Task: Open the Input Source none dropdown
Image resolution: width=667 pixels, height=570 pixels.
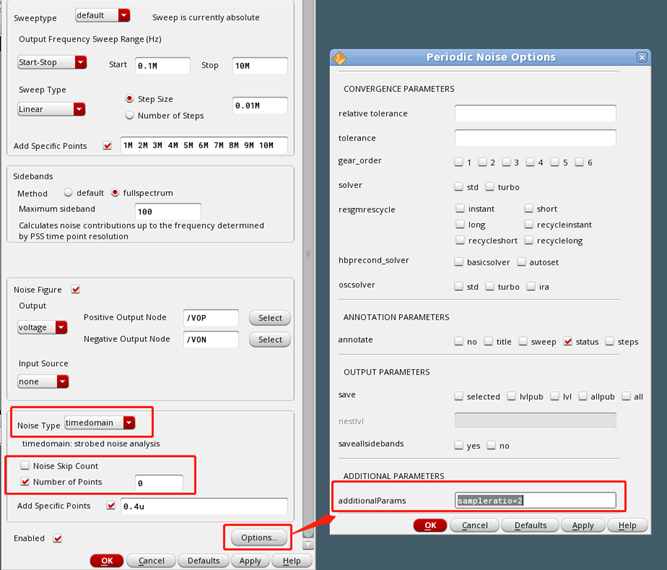Action: (x=42, y=380)
